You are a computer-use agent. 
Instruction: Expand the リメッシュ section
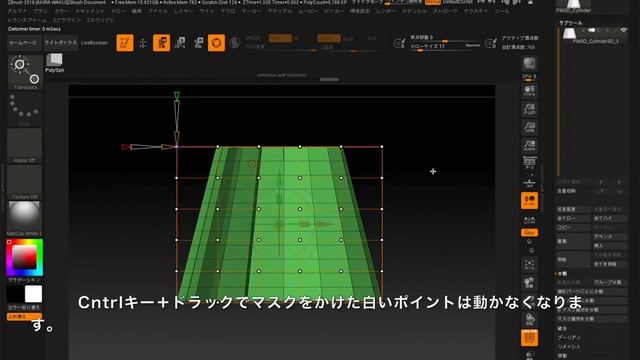(x=569, y=347)
